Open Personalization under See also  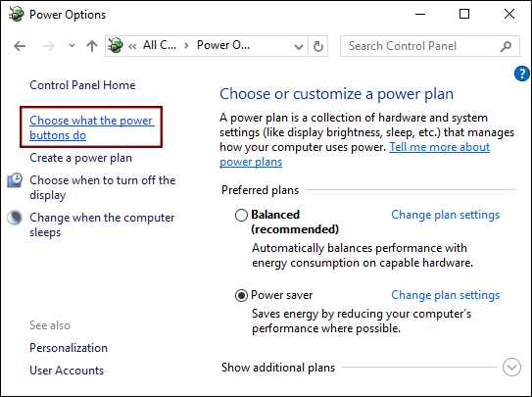point(69,348)
